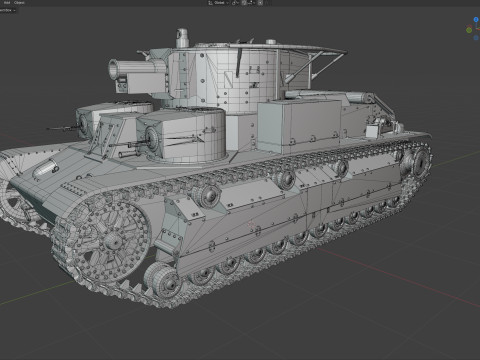Open the pivot point dropdown
This screenshot has width=480, height=360.
point(235,3)
